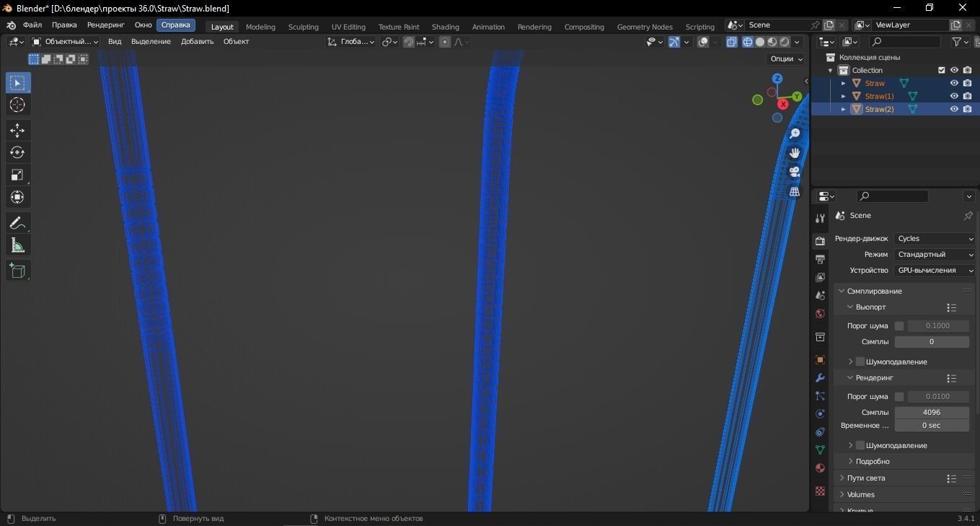
Task: Toggle snapping magnet icon
Action: tap(409, 42)
